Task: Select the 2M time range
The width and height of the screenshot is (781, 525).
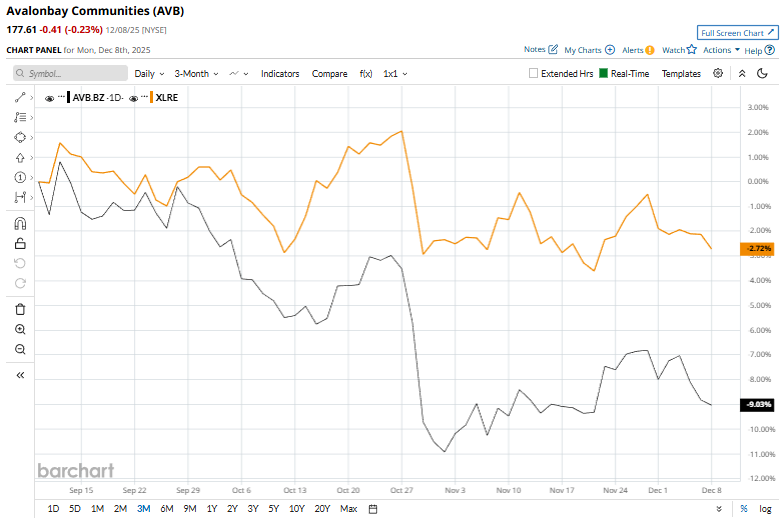Action: 120,509
